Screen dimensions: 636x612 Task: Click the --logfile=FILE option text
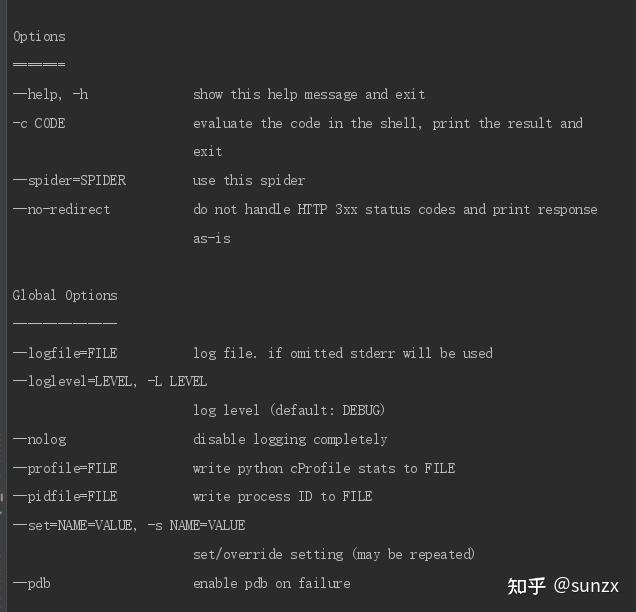coord(65,353)
